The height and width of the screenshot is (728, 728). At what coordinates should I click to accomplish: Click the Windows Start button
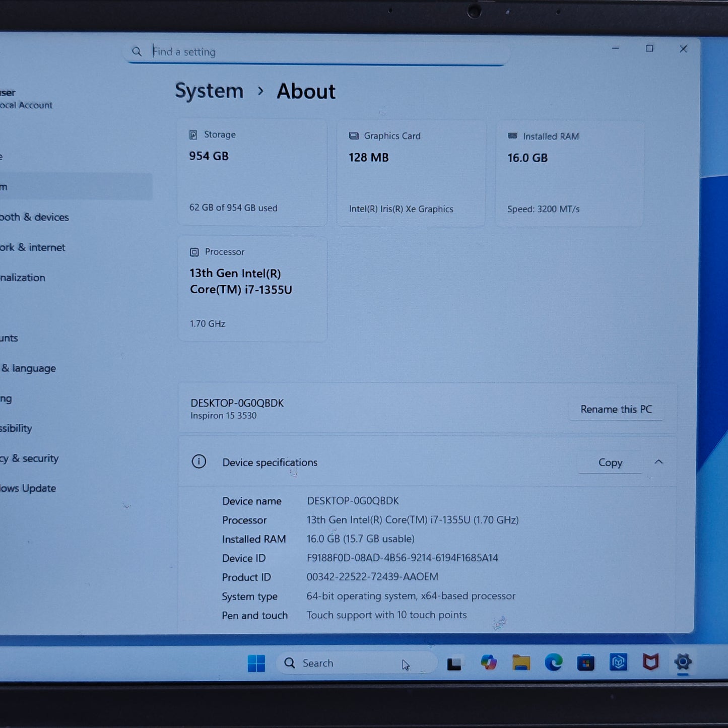[x=257, y=663]
